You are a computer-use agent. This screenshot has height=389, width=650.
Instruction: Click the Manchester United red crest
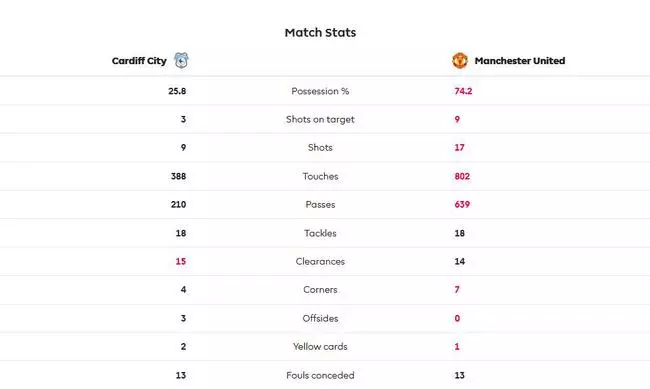coord(460,61)
